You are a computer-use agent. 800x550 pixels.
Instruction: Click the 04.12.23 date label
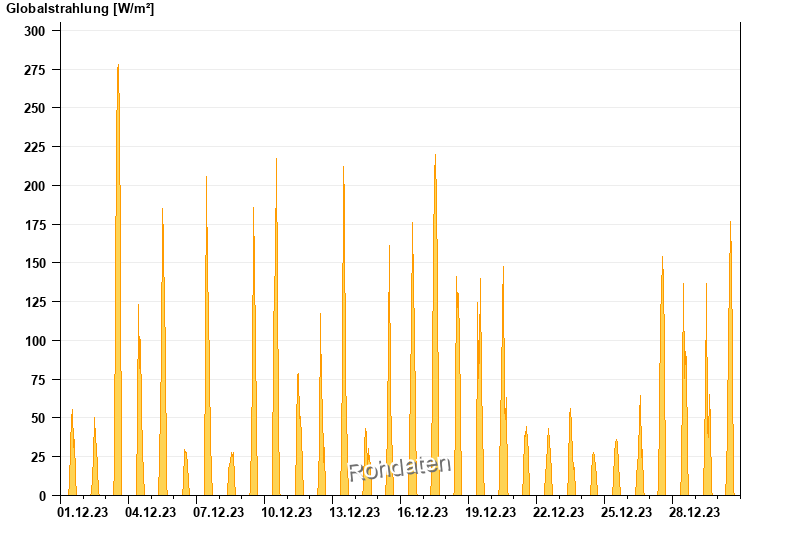151,512
